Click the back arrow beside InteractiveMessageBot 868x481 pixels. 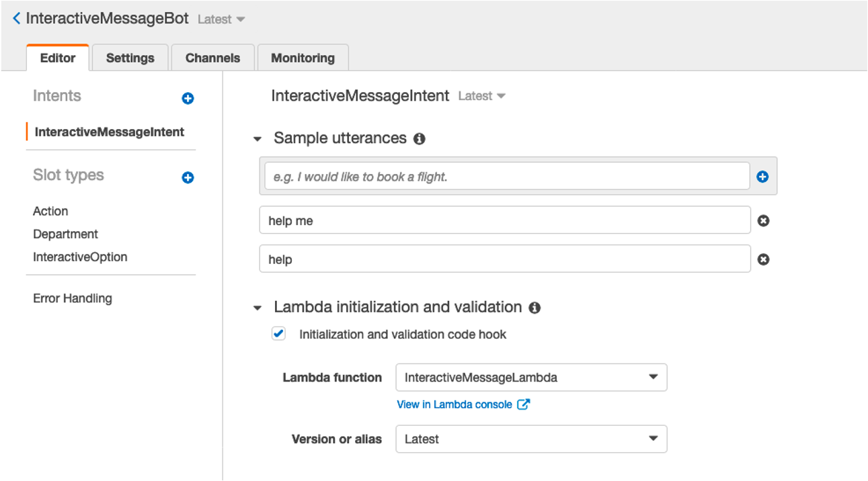[x=16, y=19]
